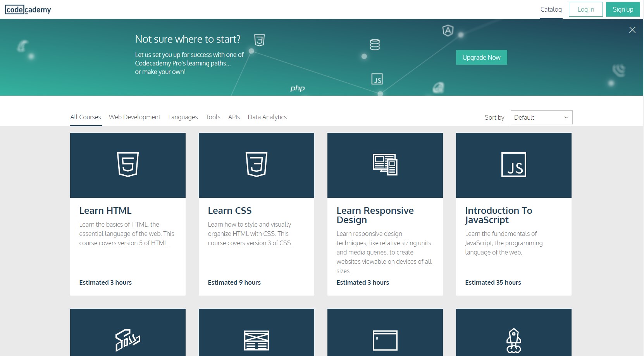This screenshot has height=356, width=644.
Task: Click the browser window icon card
Action: (x=385, y=340)
